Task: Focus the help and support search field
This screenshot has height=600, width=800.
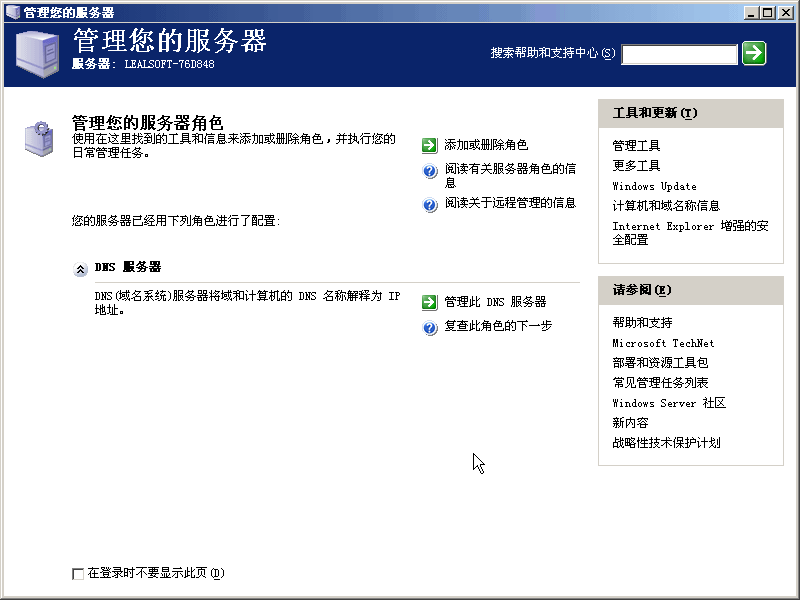Action: [x=679, y=54]
